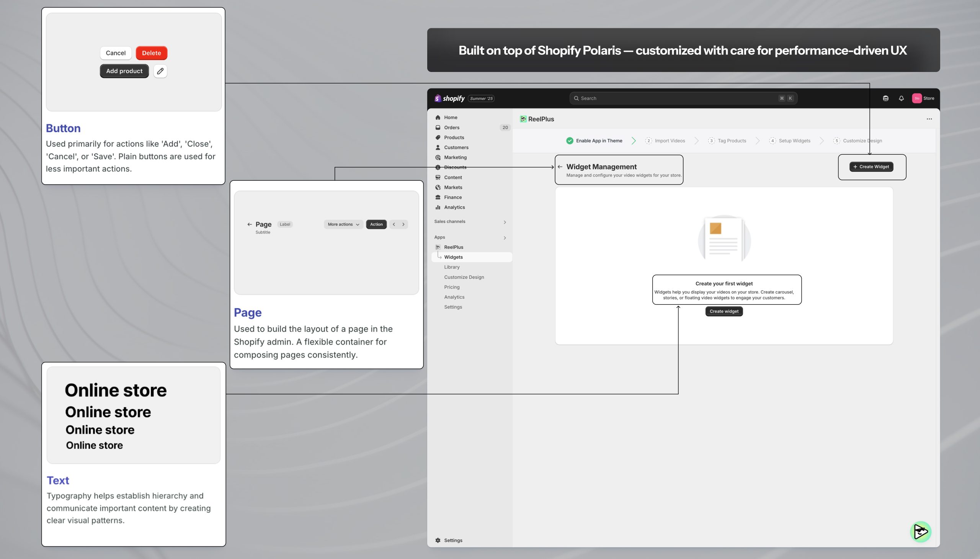Click the Home icon in sidebar
Screen dimensions: 980x559
tap(438, 118)
